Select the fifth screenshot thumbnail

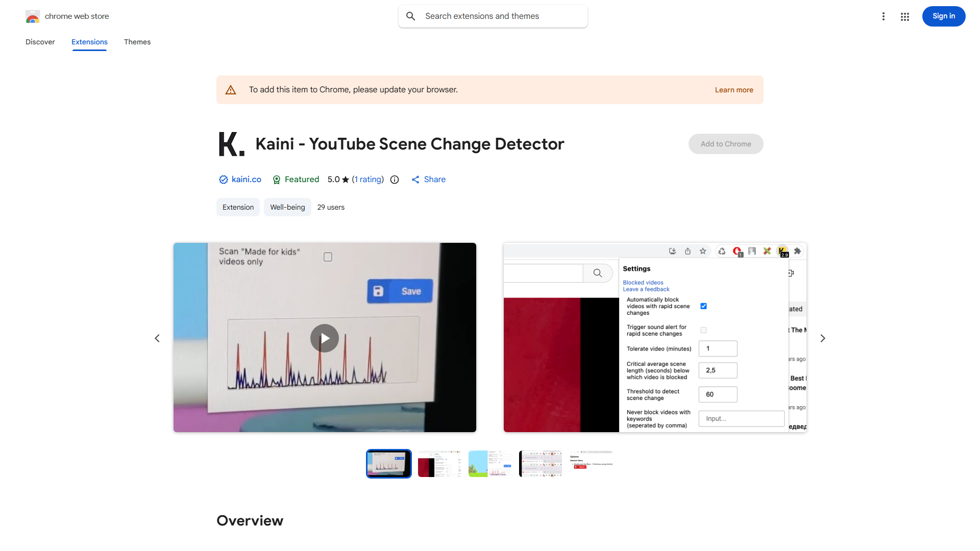pyautogui.click(x=591, y=464)
